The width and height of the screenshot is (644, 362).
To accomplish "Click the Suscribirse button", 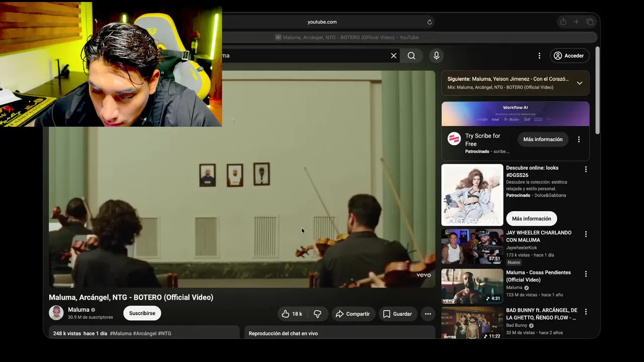I will [x=142, y=313].
